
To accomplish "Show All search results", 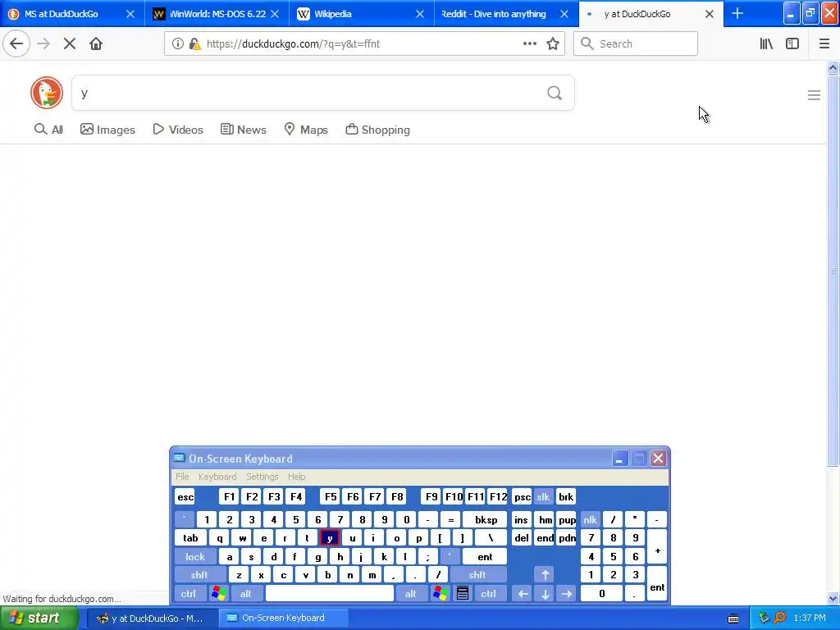I will (48, 130).
